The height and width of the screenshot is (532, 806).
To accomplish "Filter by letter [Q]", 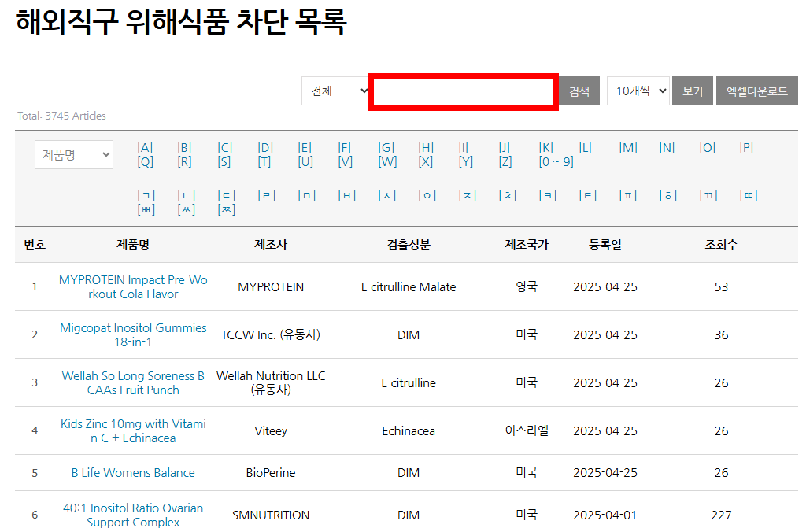I will coord(146,161).
